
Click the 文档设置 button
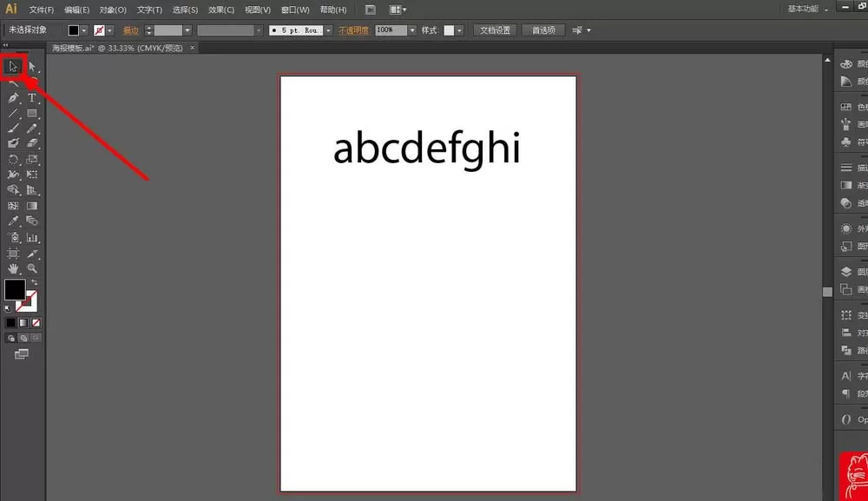[x=495, y=30]
